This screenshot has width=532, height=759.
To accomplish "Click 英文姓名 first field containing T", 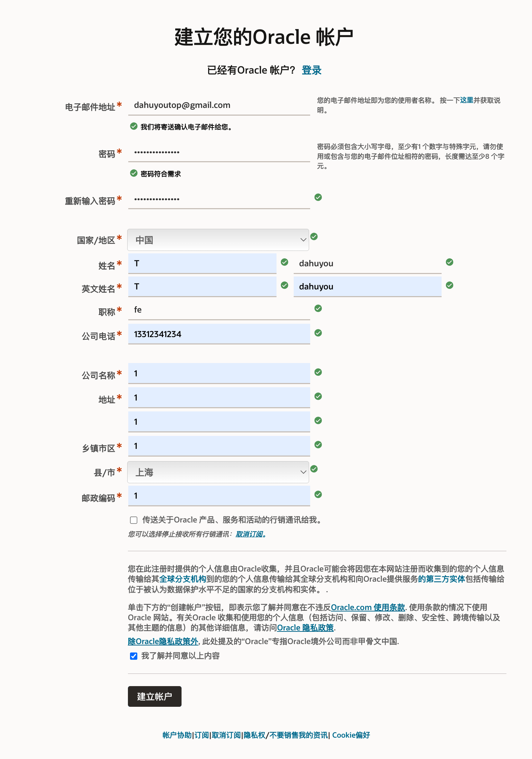I will point(202,287).
